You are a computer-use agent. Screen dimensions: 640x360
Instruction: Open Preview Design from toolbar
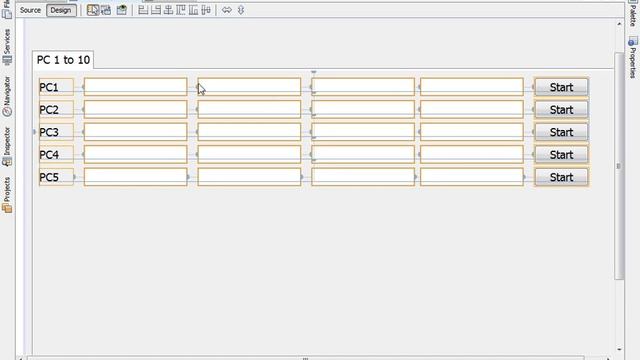tap(122, 10)
